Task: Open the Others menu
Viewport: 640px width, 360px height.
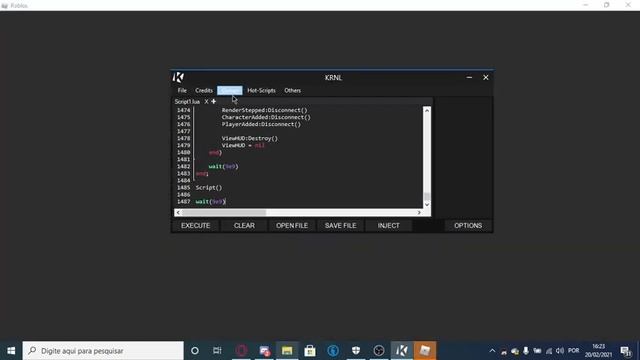Action: [292, 90]
